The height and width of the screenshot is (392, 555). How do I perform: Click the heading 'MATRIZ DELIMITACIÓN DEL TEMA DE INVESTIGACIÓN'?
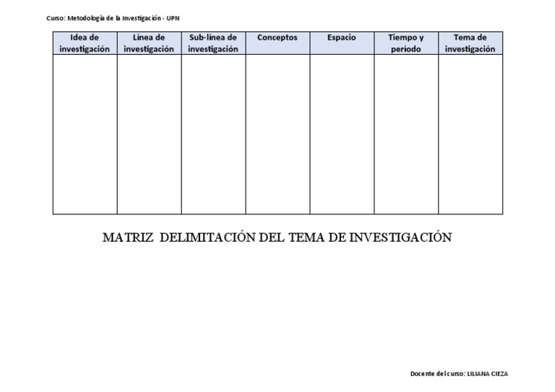click(x=277, y=238)
